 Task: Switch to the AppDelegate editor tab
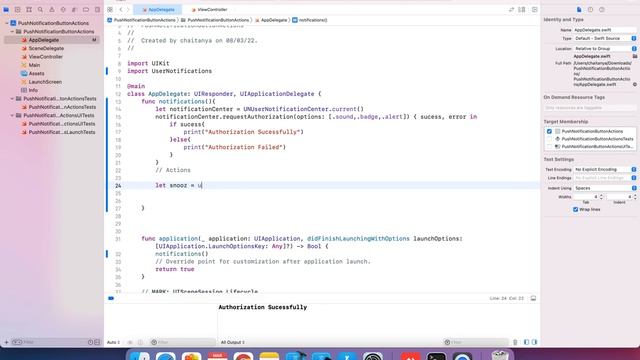pyautogui.click(x=158, y=9)
